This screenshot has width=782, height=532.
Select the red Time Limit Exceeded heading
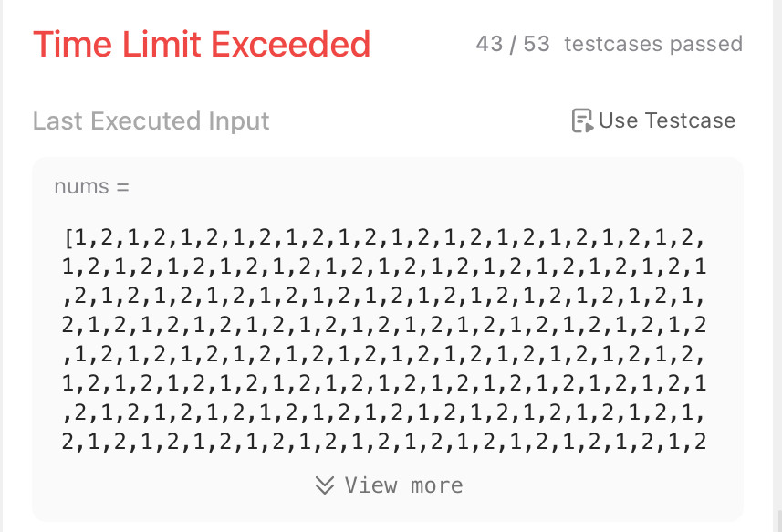[202, 44]
